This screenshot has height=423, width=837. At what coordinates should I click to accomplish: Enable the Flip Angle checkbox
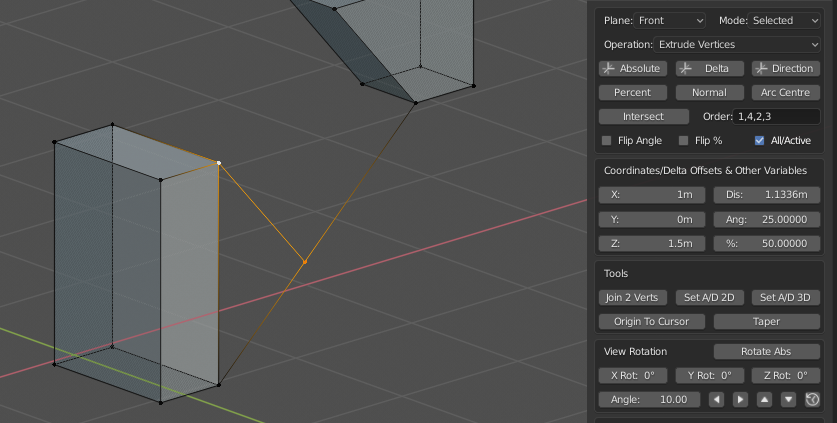pos(606,141)
